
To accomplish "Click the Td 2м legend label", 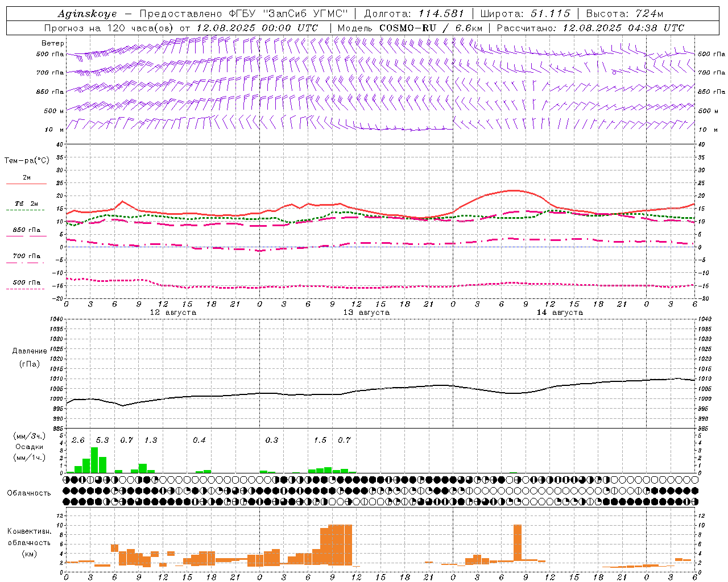I will 26,203.
